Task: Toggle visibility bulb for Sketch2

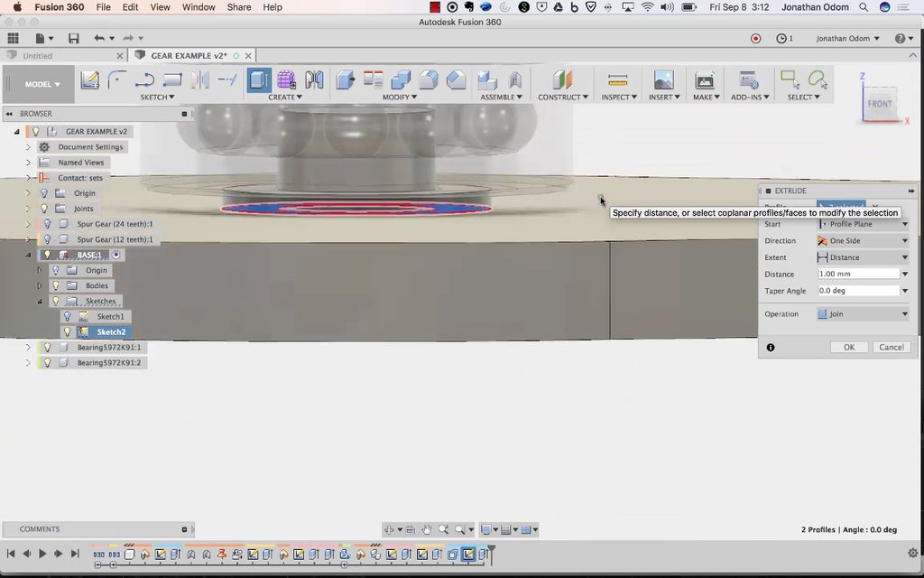Action: pos(67,332)
